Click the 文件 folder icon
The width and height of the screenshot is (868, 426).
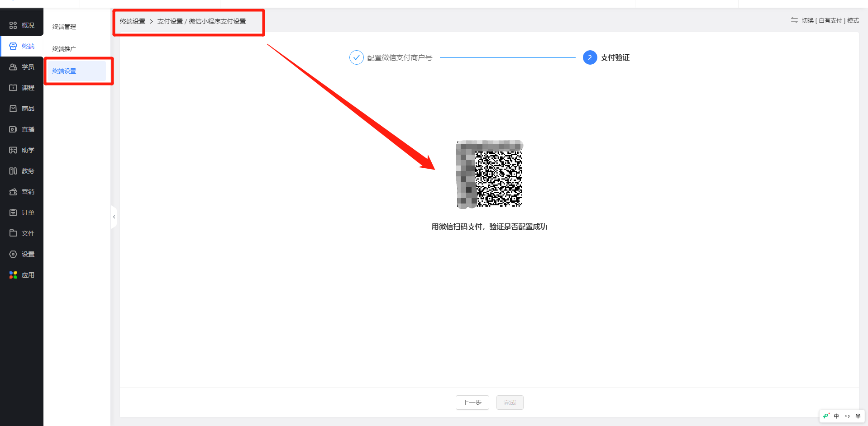[13, 233]
